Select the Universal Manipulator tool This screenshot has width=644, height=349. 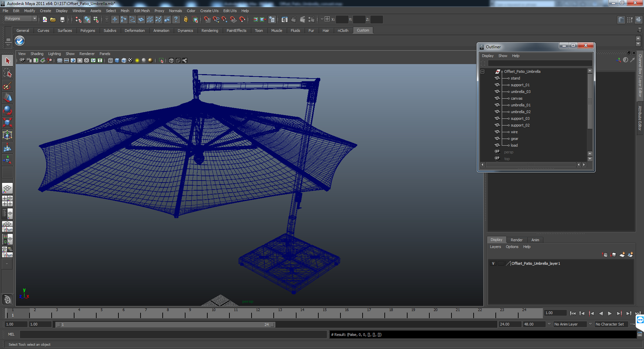click(x=7, y=135)
